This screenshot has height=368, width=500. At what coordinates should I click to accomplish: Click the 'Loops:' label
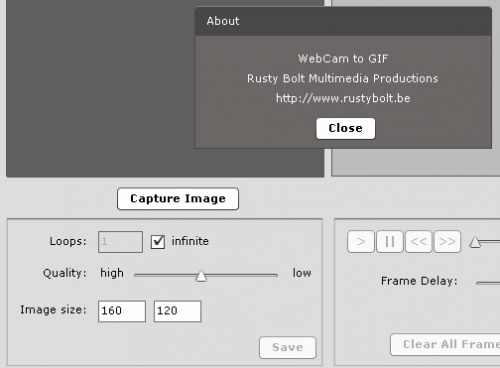[x=68, y=241]
